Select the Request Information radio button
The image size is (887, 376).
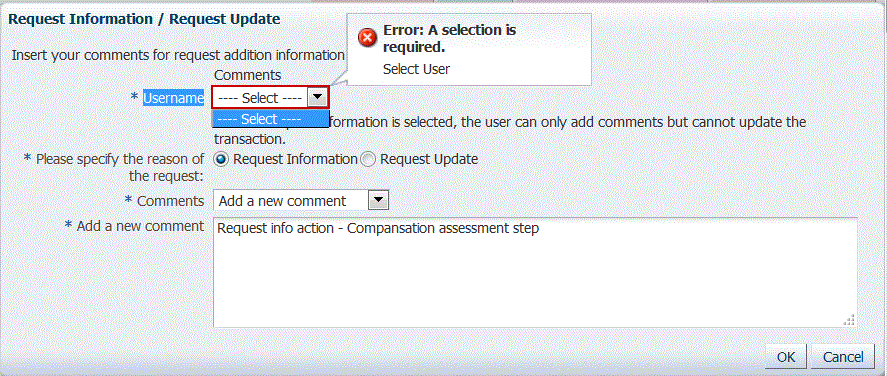click(222, 159)
